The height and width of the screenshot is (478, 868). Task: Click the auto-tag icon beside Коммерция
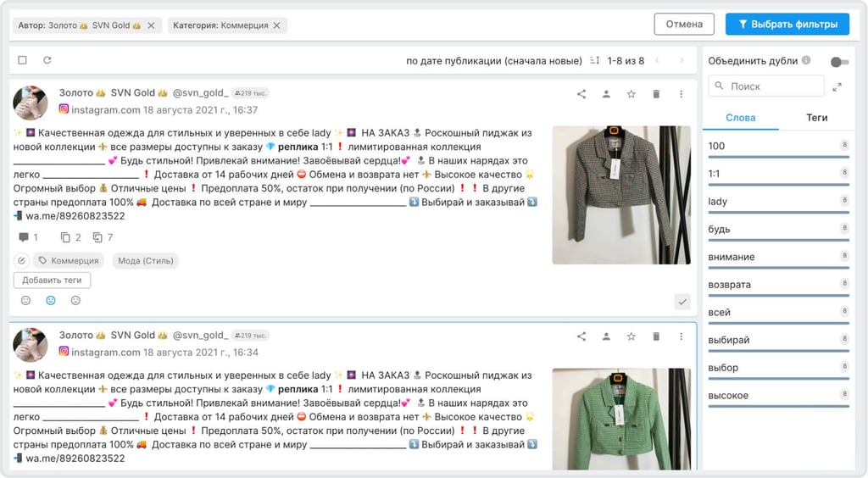coord(21,260)
